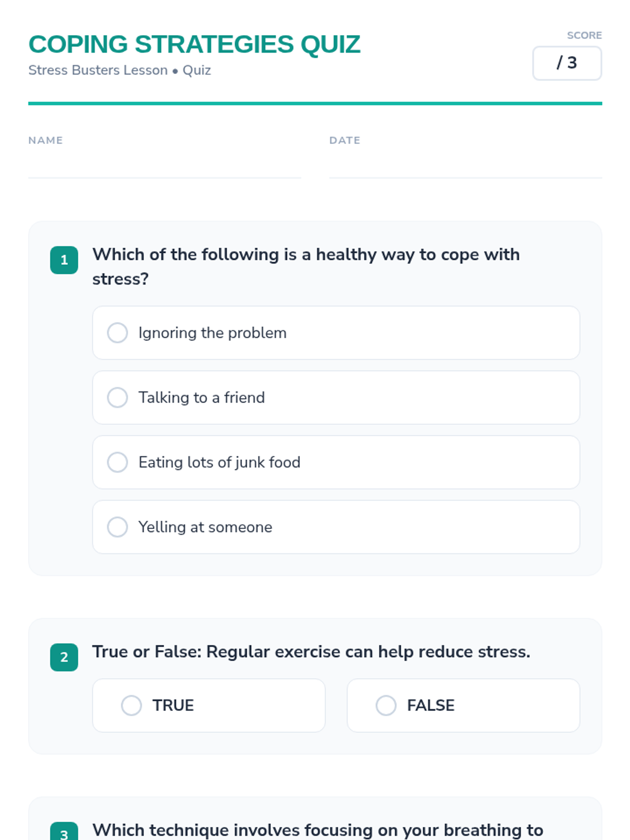Mark FALSE for the exercise question

386,706
